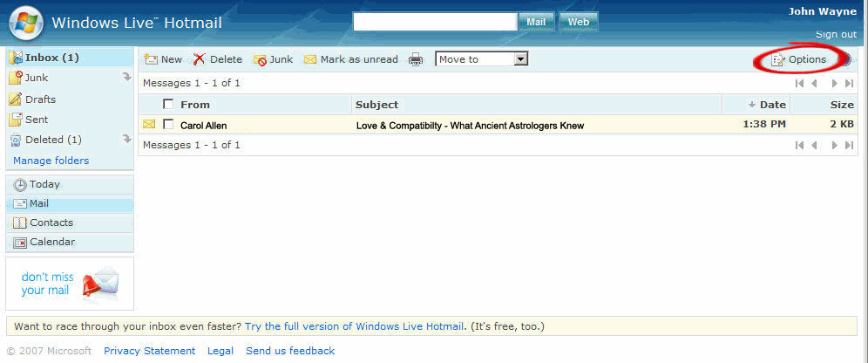Image resolution: width=868 pixels, height=363 pixels.
Task: Check the select-all box beside From
Action: (x=168, y=104)
